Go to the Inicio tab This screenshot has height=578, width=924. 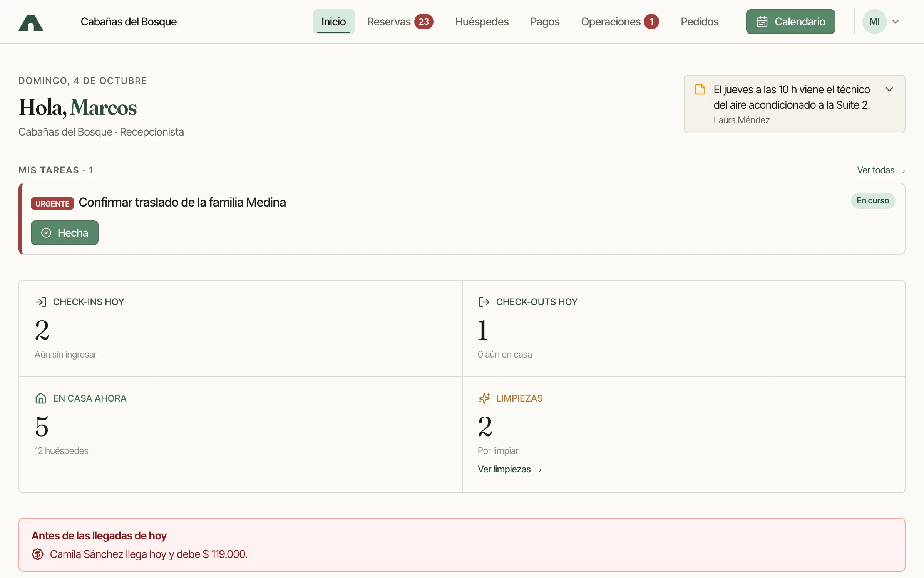tap(333, 22)
